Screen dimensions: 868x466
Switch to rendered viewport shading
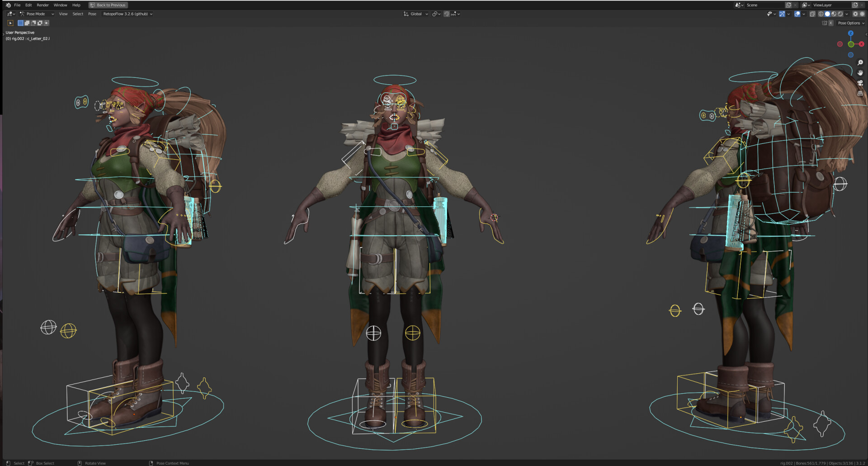(840, 14)
